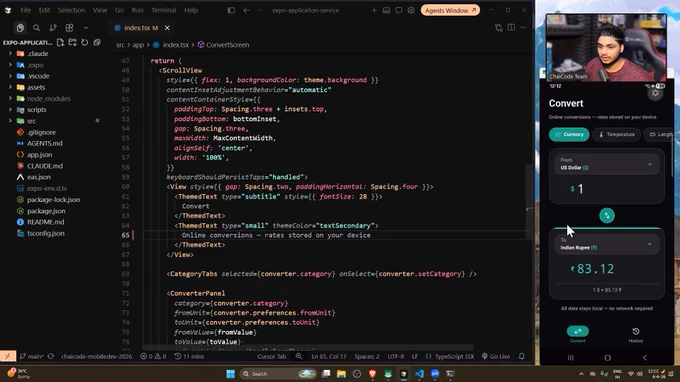Open the Help menu
680x382 pixels.
191,10
